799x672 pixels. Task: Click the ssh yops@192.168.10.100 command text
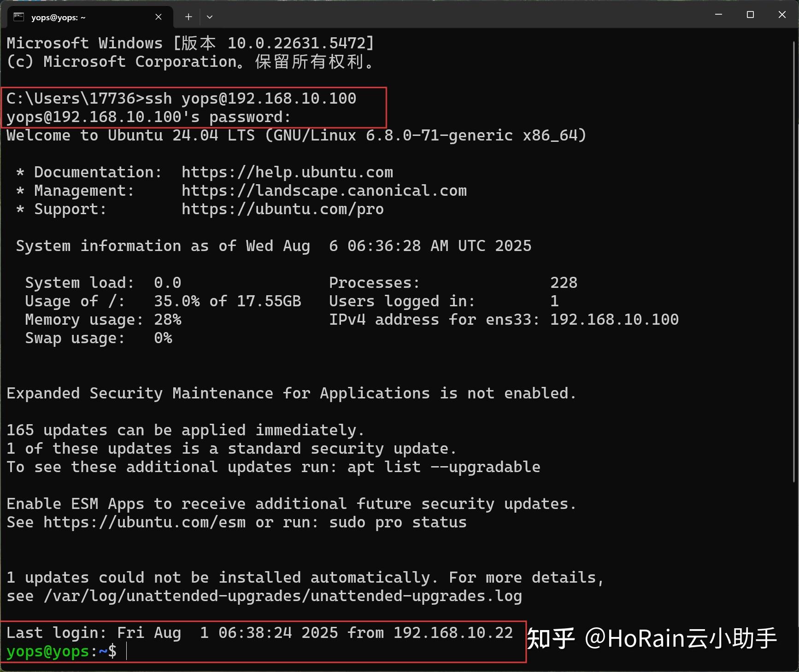click(251, 99)
